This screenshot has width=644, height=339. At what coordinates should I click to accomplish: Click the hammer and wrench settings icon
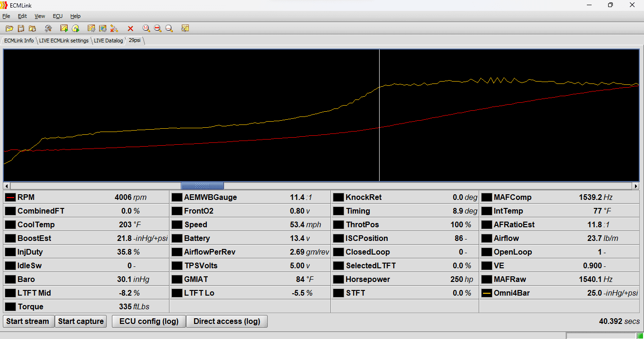point(48,29)
